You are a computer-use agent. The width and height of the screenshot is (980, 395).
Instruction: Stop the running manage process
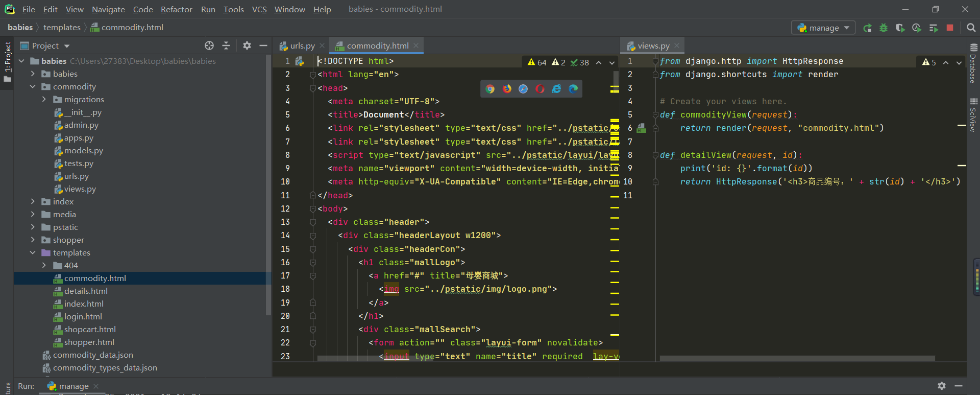click(x=950, y=28)
